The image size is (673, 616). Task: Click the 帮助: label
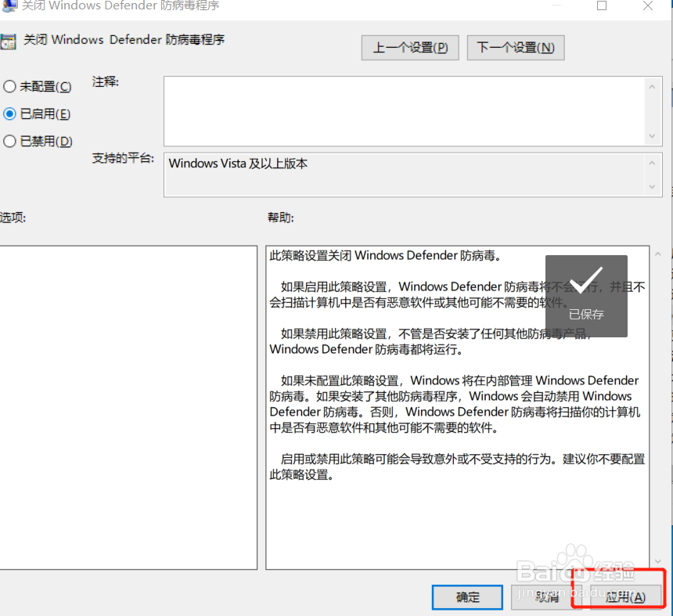(x=281, y=218)
